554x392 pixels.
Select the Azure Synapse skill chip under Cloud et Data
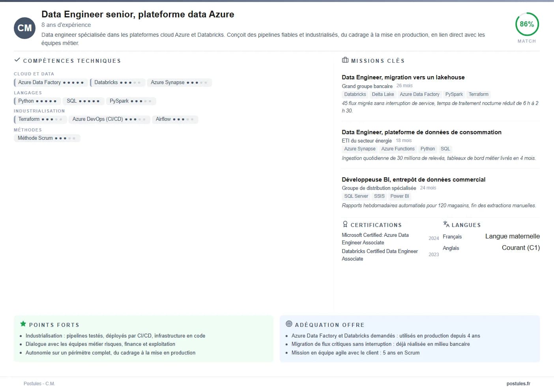coord(179,83)
